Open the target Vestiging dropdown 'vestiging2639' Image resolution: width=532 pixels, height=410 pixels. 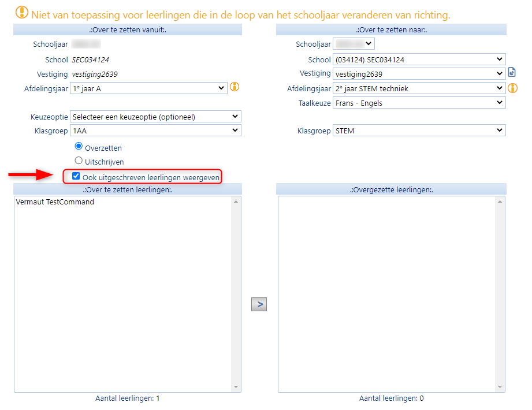click(x=419, y=74)
